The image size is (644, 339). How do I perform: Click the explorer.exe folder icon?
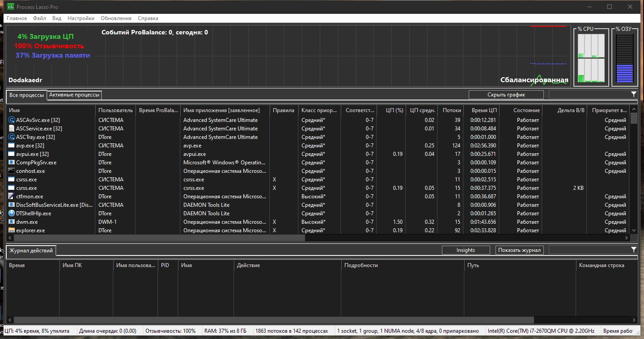(12, 230)
